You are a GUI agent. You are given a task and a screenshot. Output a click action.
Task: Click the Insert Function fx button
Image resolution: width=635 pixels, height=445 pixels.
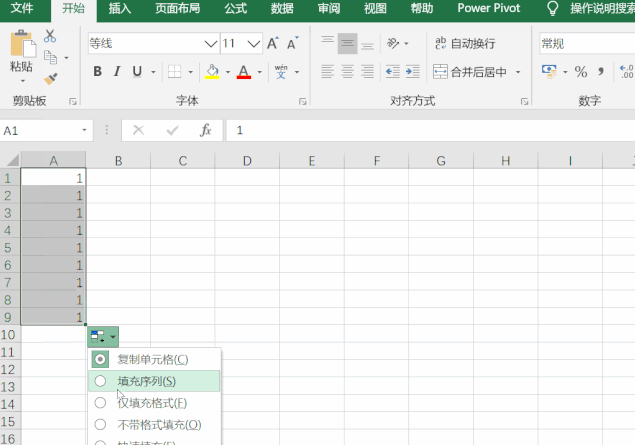(x=206, y=130)
